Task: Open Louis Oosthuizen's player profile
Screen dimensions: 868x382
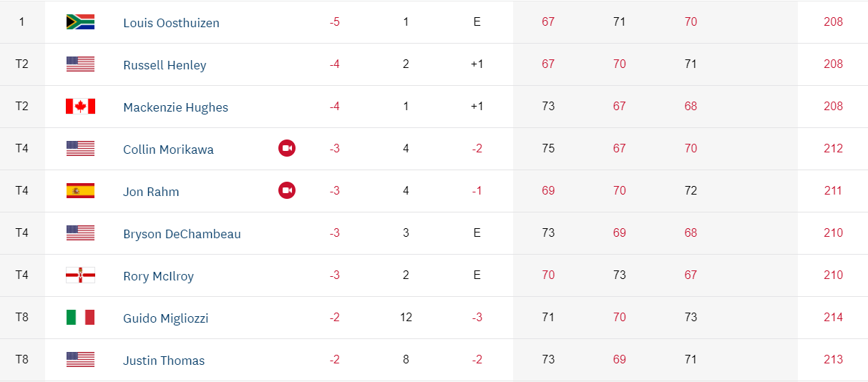Action: [x=171, y=23]
